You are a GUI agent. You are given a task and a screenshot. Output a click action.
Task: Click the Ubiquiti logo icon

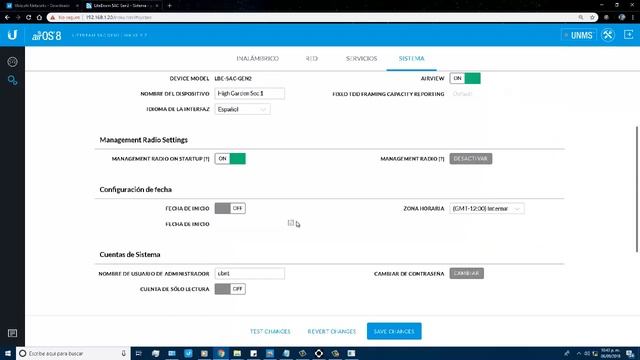[x=12, y=35]
